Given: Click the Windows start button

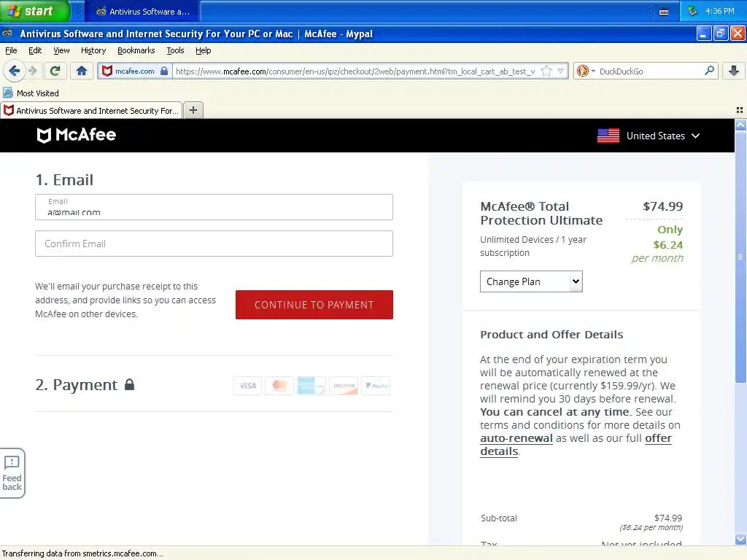Looking at the screenshot, I should point(35,11).
